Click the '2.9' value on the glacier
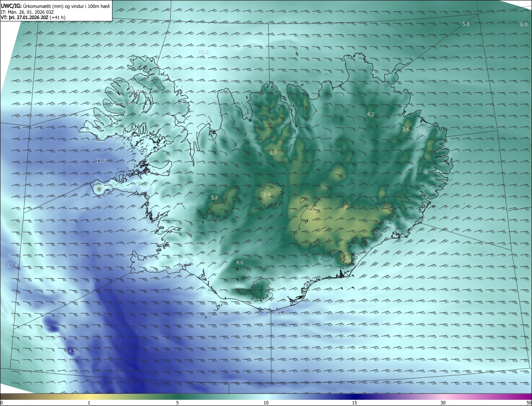 tap(267, 195)
